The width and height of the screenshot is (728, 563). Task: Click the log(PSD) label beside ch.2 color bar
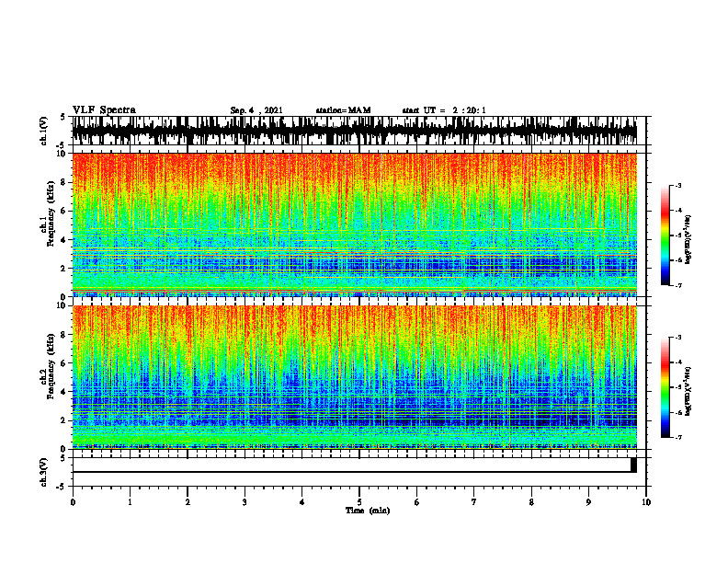click(x=688, y=390)
